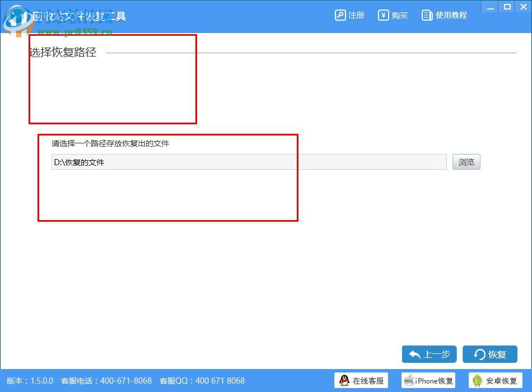Open the 购买 purchase link

coord(393,15)
